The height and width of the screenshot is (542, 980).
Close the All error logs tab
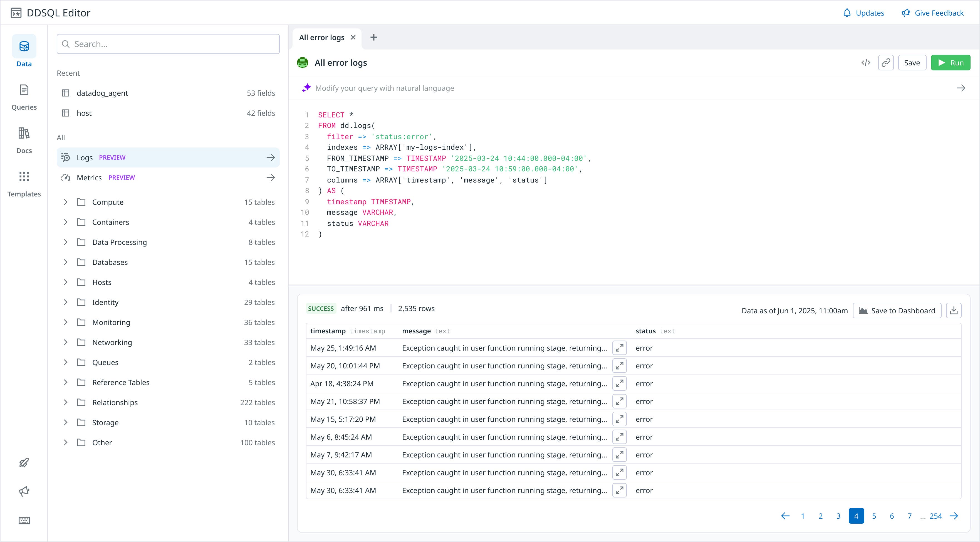[353, 37]
